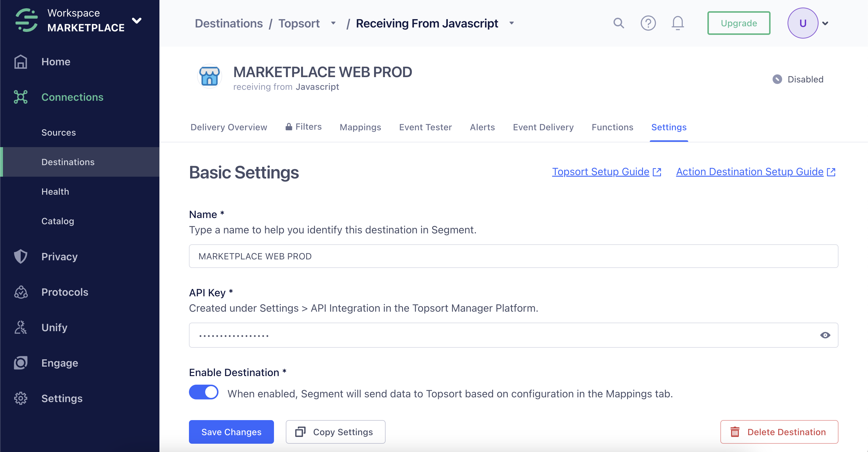This screenshot has height=452, width=868.
Task: Click the Save Changes button
Action: click(231, 432)
